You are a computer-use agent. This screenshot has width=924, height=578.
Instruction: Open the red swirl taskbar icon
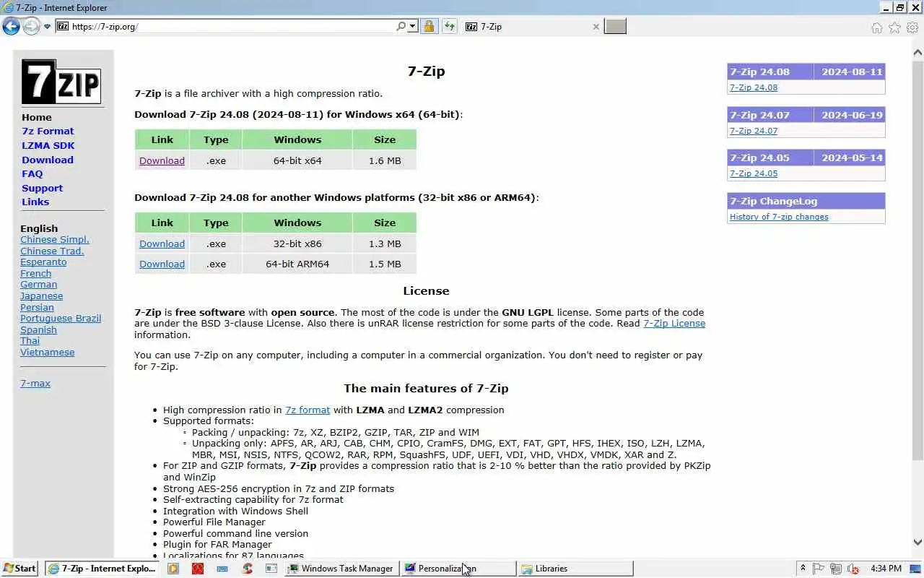click(248, 569)
